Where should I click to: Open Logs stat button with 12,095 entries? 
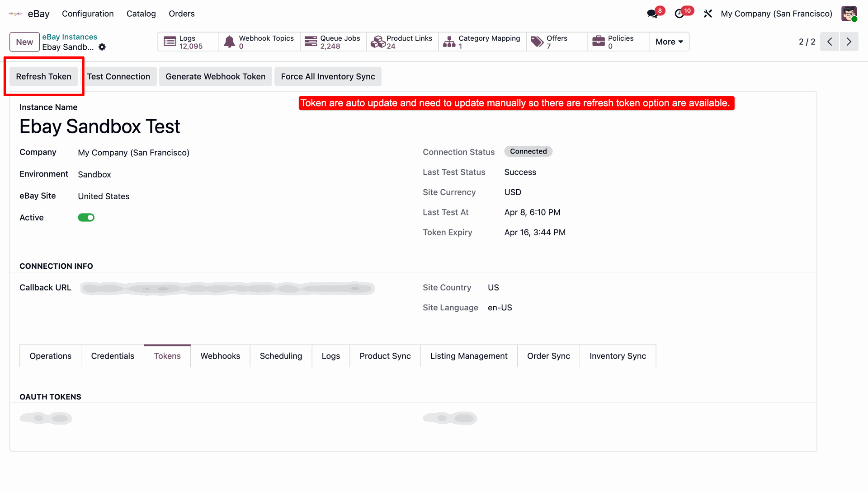(x=188, y=42)
